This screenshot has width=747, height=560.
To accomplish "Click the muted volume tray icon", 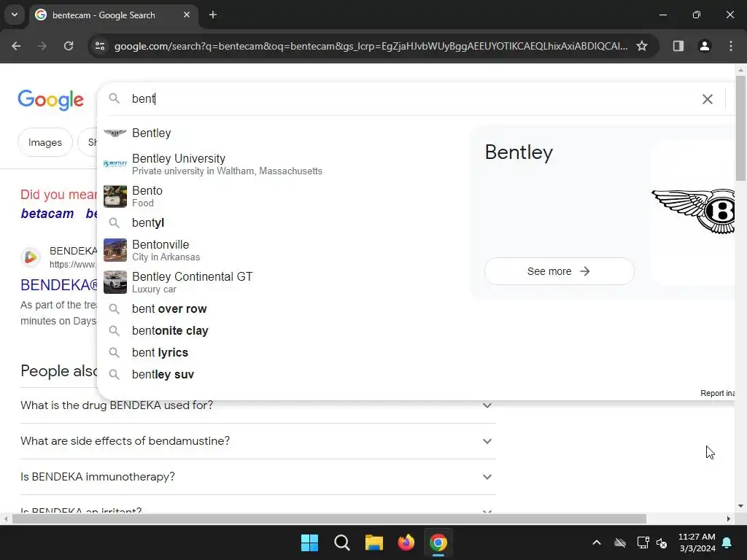I will pos(662,542).
